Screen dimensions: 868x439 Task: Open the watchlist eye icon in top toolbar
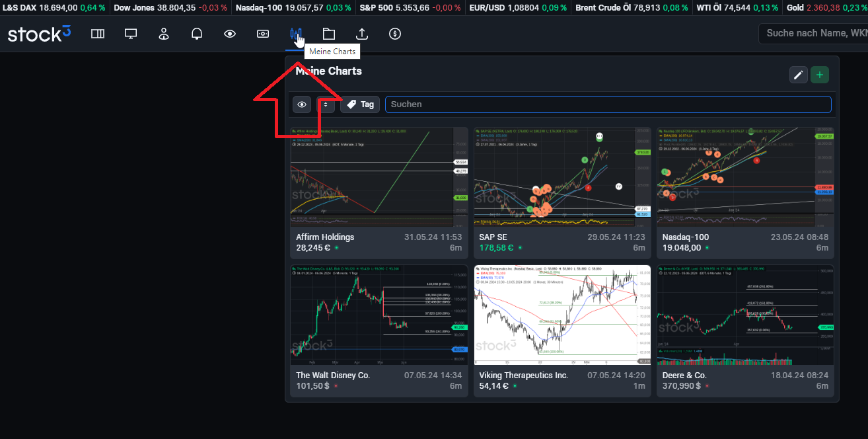coord(230,34)
